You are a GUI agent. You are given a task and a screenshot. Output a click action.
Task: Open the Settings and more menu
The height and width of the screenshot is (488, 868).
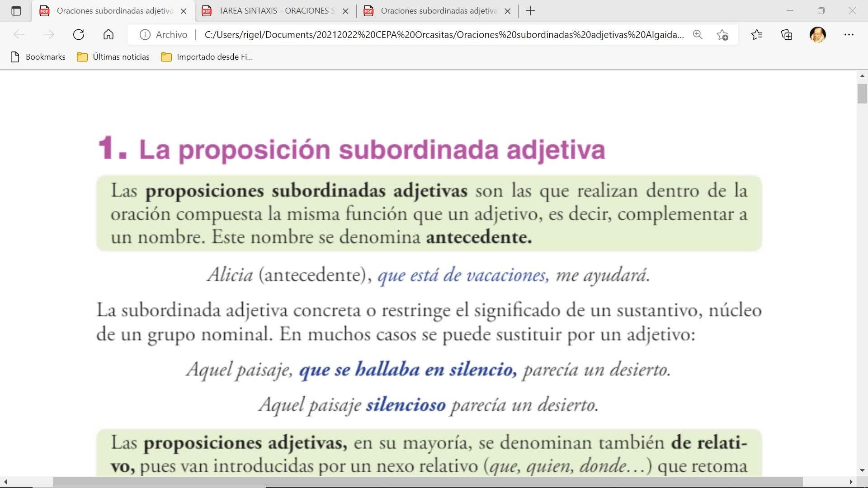coord(849,35)
